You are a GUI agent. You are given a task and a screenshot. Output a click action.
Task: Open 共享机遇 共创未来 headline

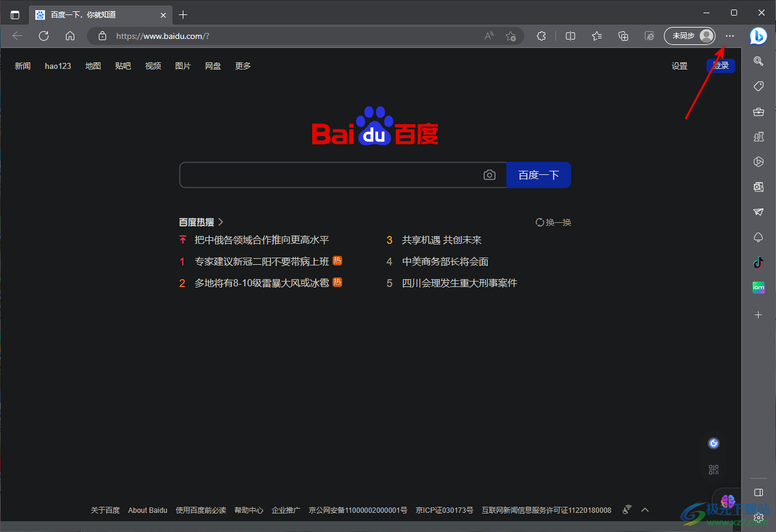pyautogui.click(x=442, y=240)
